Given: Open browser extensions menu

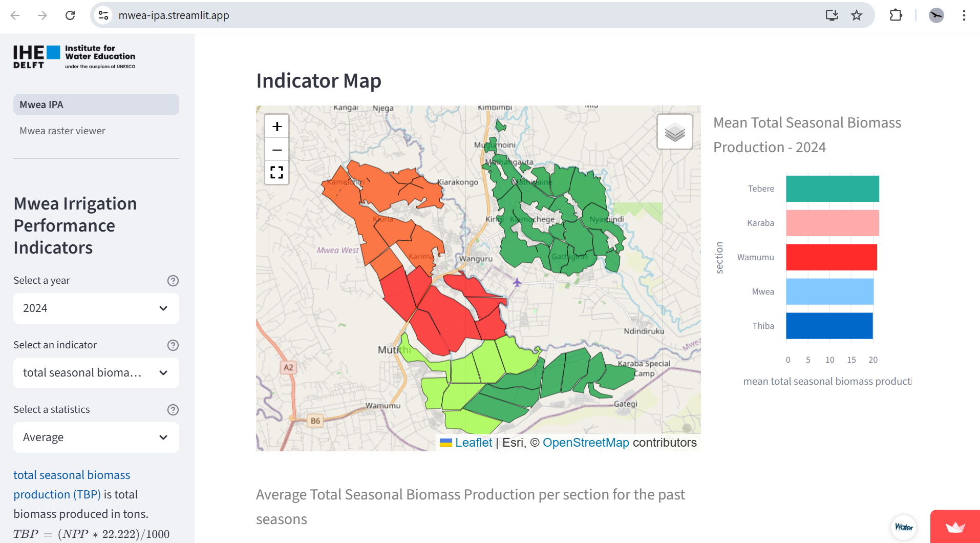Looking at the screenshot, I should coord(896,15).
